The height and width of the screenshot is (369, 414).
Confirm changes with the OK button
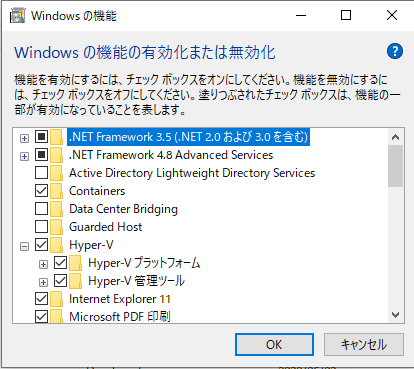[x=274, y=344]
